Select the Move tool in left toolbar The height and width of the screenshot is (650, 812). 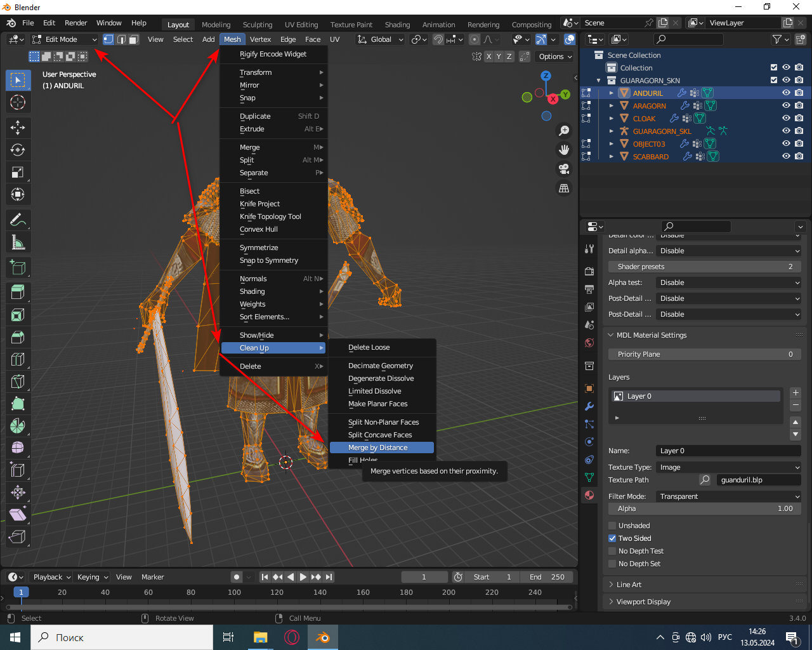pos(18,128)
